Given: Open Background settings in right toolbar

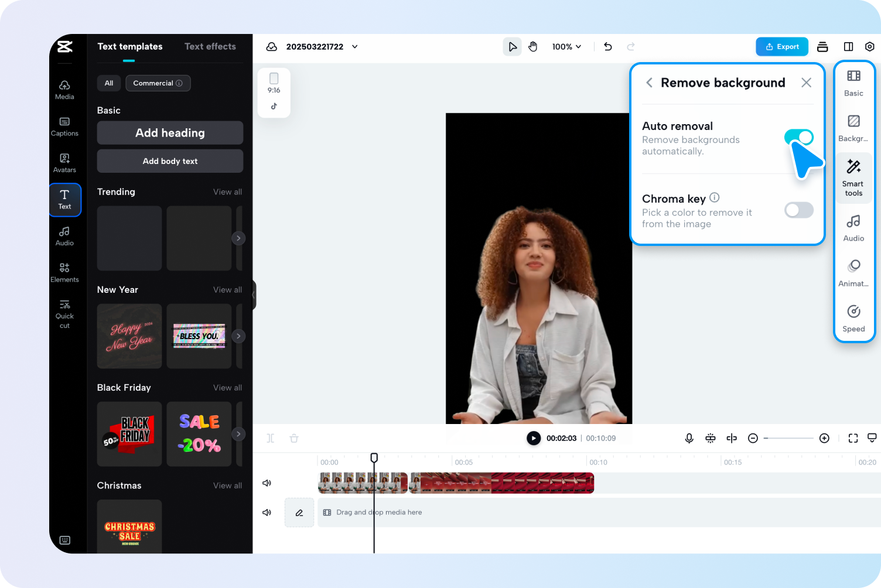Looking at the screenshot, I should [x=853, y=128].
